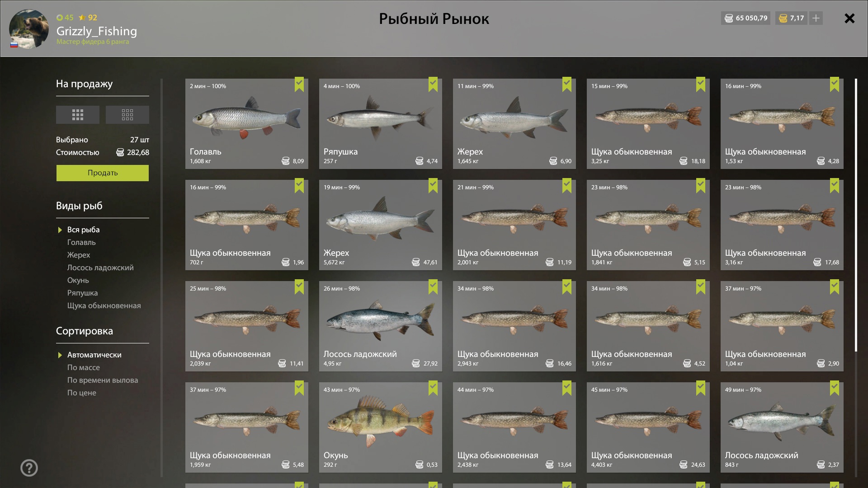The height and width of the screenshot is (488, 868).
Task: Close the fish market with the X icon
Action: (849, 18)
